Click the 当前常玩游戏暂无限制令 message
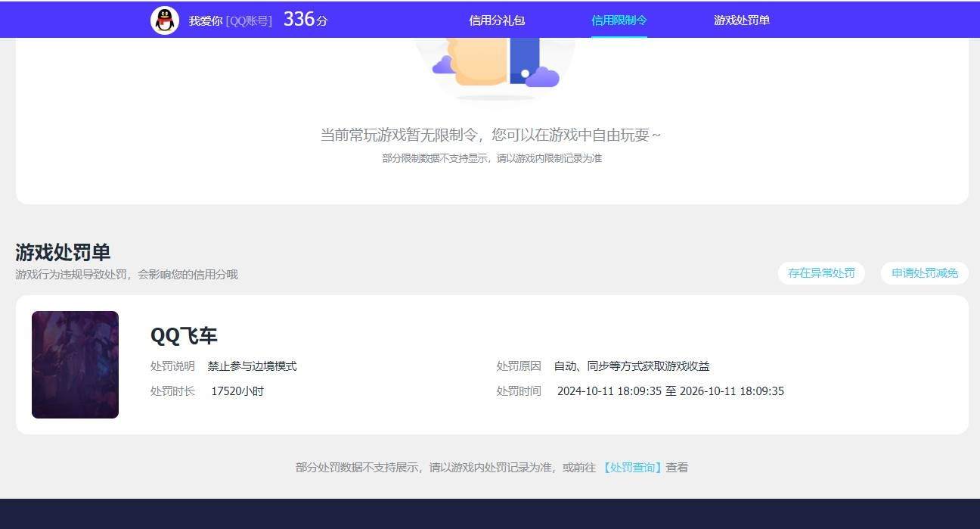This screenshot has height=529, width=980. coord(491,135)
